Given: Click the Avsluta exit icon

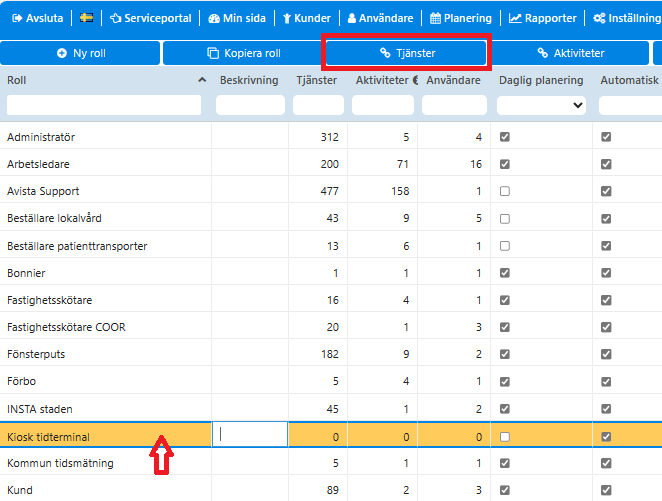Looking at the screenshot, I should tap(17, 18).
